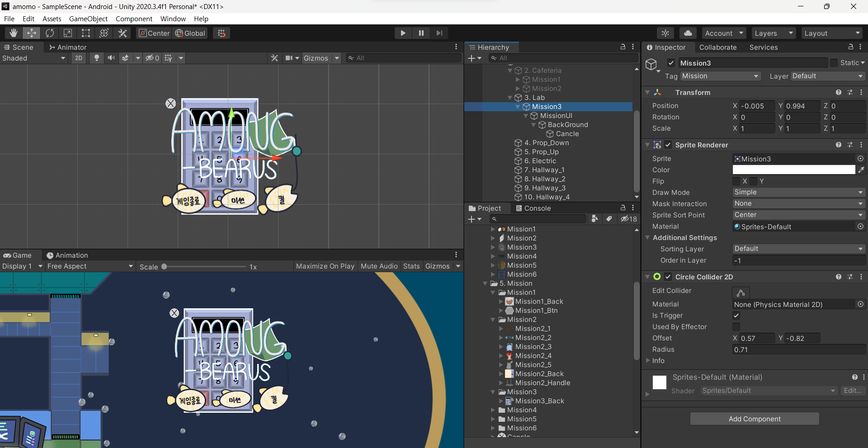
Task: Select the Move tool
Action: 32,33
